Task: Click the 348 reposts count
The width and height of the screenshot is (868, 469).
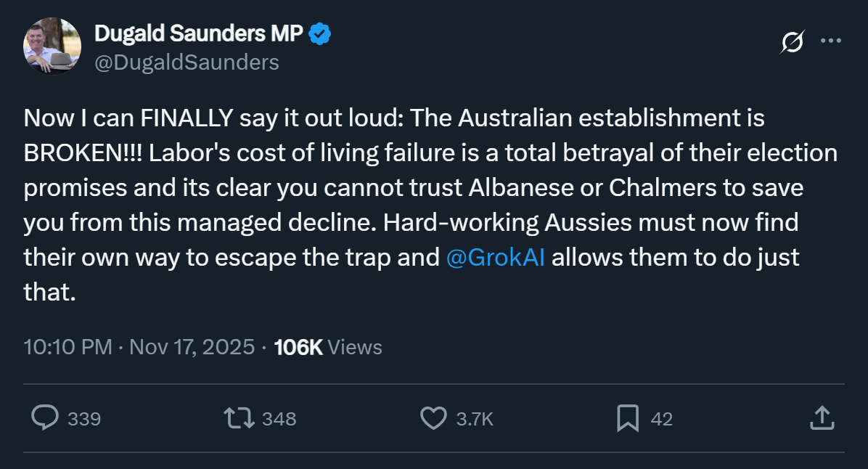Action: (x=279, y=419)
